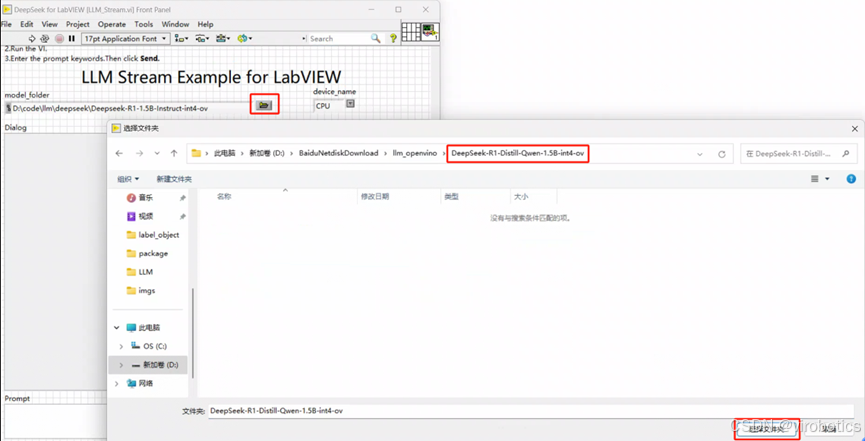The height and width of the screenshot is (441, 865).
Task: Click the Pause button in LabVIEW toolbar
Action: pos(72,39)
